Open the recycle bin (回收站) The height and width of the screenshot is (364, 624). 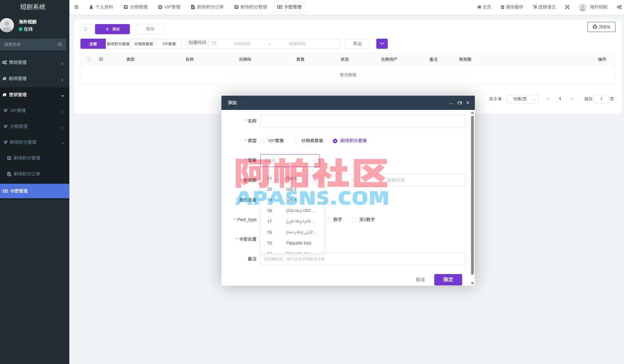[x=601, y=27]
